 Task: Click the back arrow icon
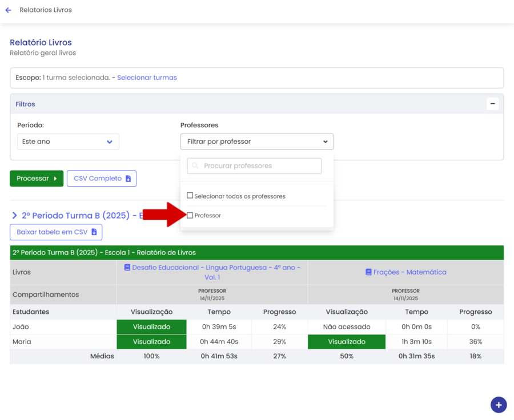pyautogui.click(x=8, y=10)
